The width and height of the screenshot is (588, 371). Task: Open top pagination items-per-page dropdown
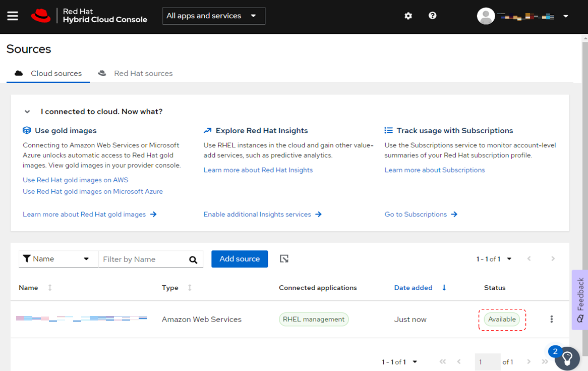point(509,259)
